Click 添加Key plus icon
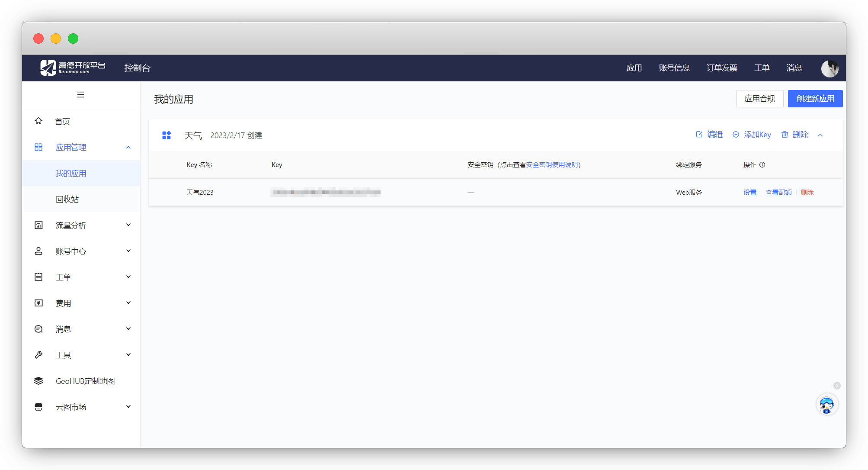This screenshot has width=868, height=470. (736, 135)
